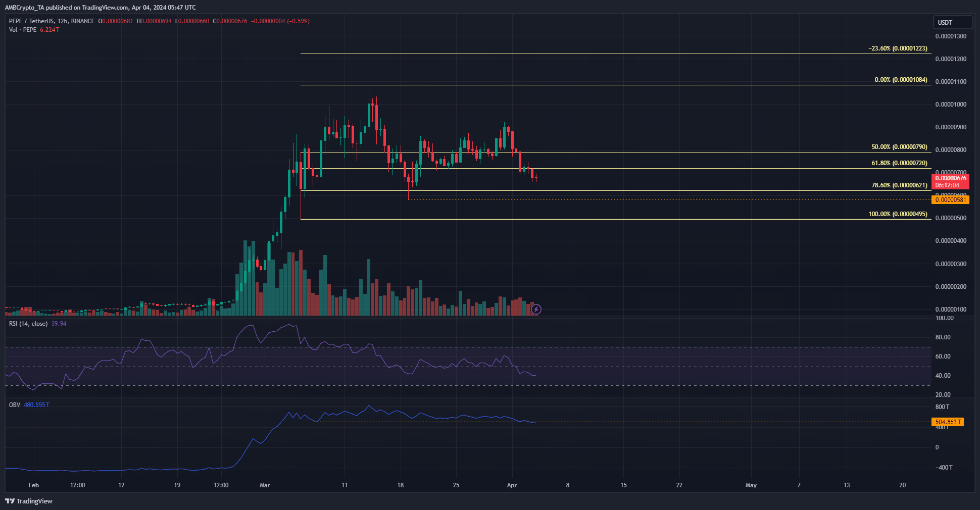This screenshot has height=510, width=980.
Task: Click the 0.00001300 price axis label
Action: (951, 36)
